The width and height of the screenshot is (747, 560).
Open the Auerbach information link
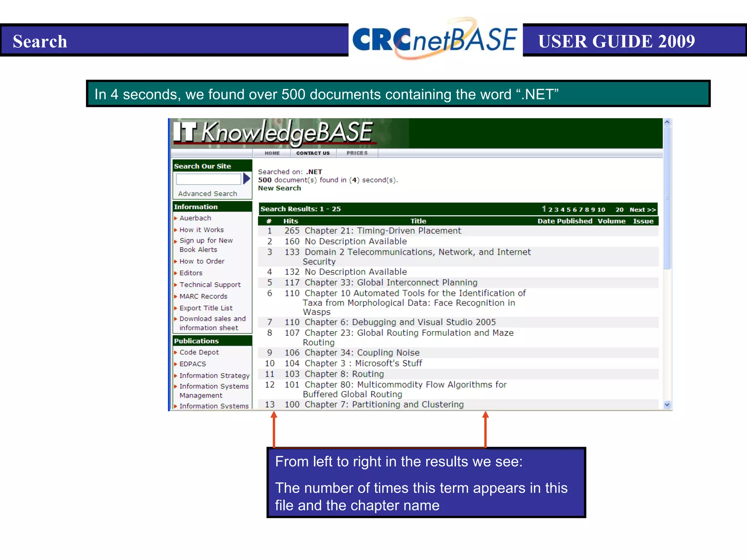(x=195, y=218)
